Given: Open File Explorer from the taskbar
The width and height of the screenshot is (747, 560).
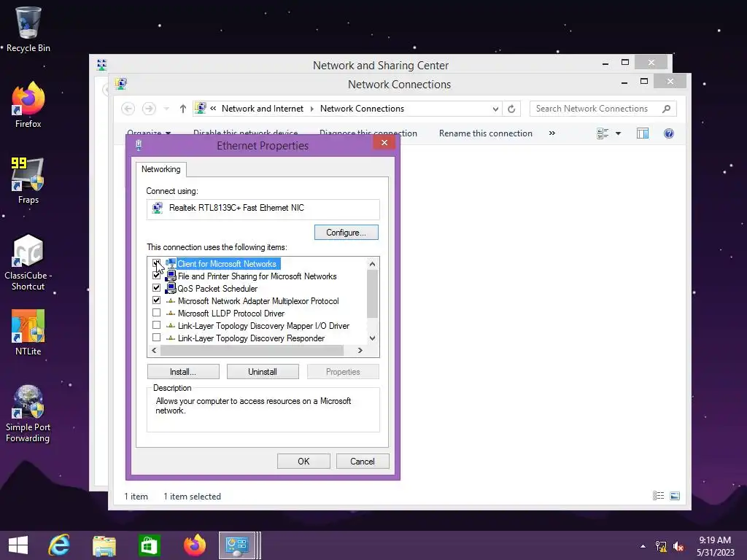Looking at the screenshot, I should [x=104, y=545].
